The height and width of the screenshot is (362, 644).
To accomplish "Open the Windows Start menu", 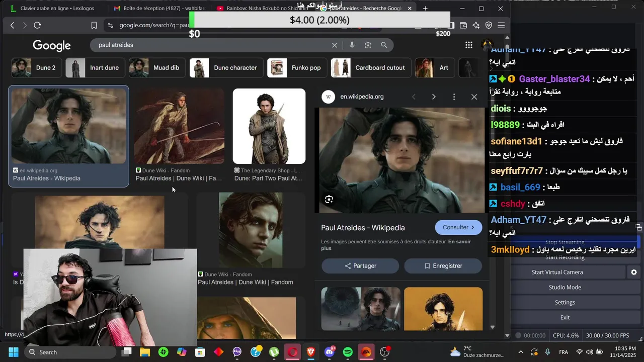I will pos(14,352).
